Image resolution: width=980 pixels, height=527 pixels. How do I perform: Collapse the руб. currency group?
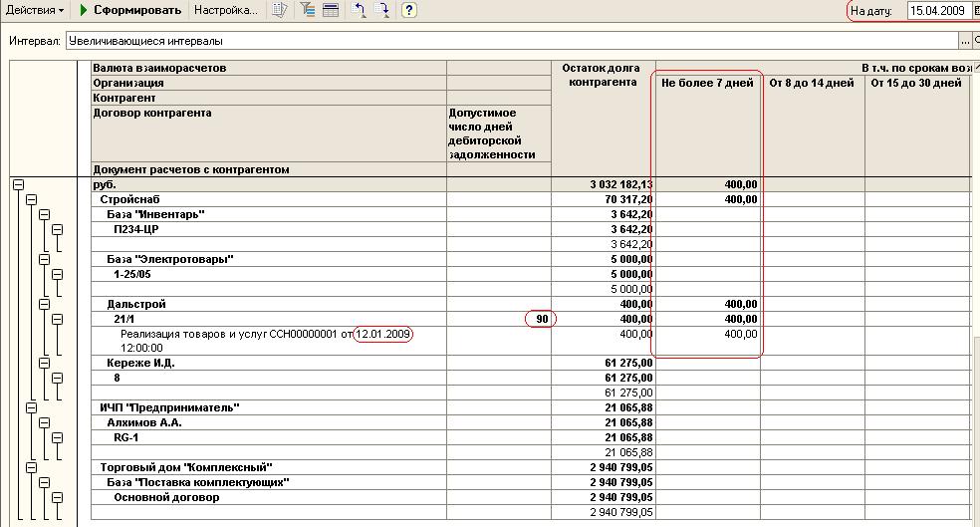coord(18,184)
